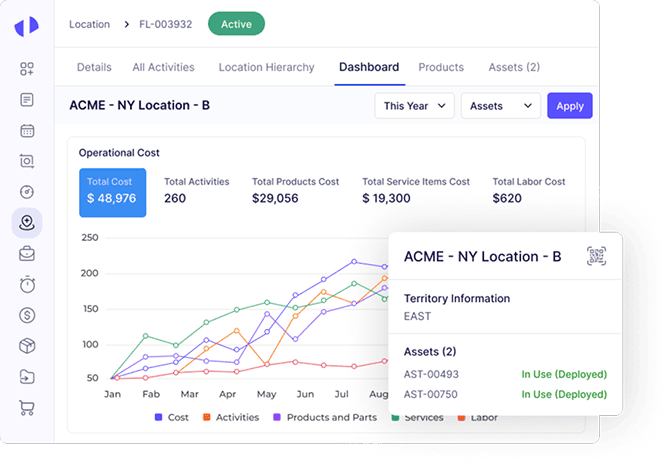Toggle the Activities legend swatch
672x468 pixels.
[206, 417]
